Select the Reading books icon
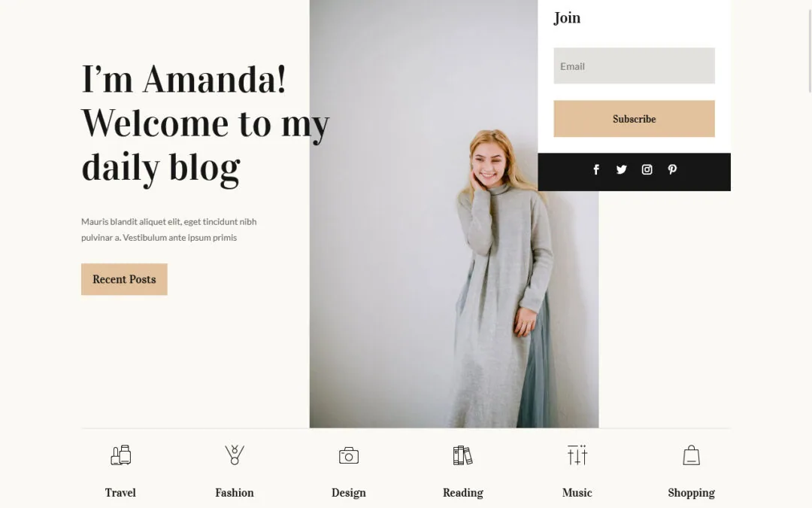 [x=463, y=455]
